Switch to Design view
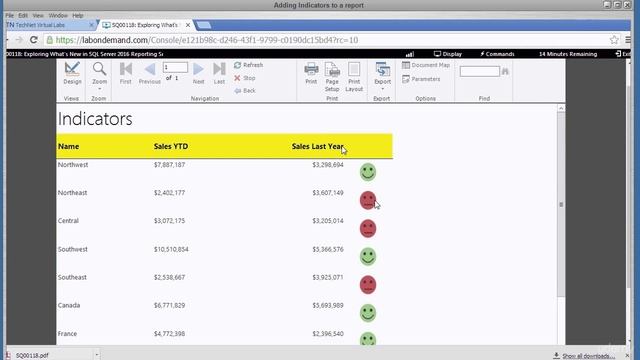Image resolution: width=640 pixels, height=360 pixels. [x=72, y=73]
